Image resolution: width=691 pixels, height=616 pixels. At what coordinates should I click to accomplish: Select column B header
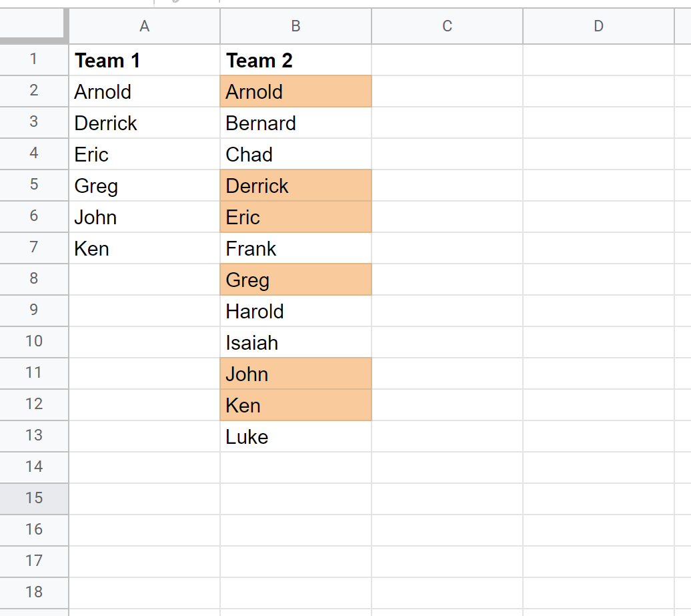(x=295, y=26)
